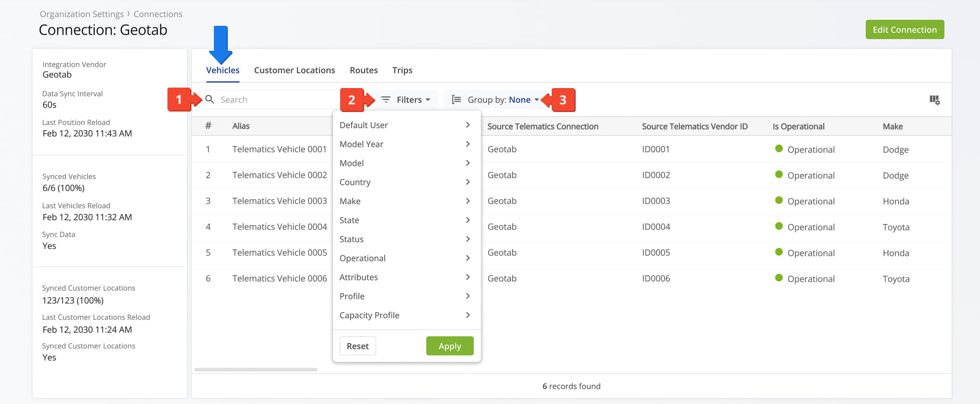Sort by the Alias column header

pos(241,126)
